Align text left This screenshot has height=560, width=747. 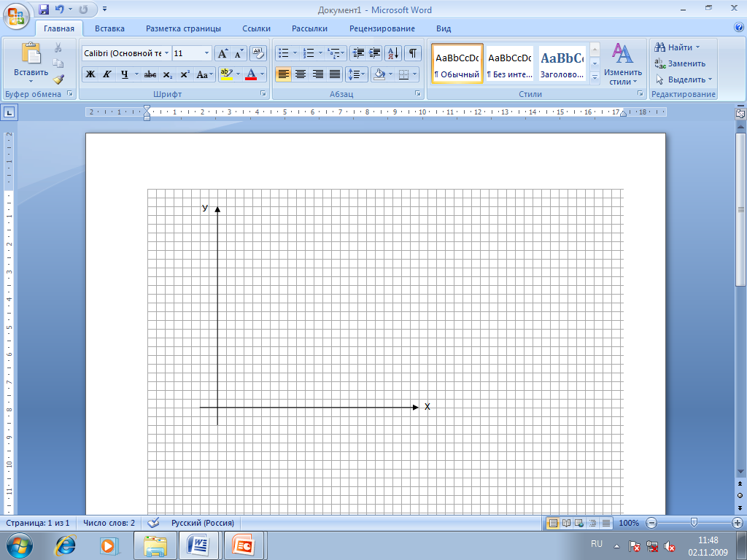click(284, 74)
